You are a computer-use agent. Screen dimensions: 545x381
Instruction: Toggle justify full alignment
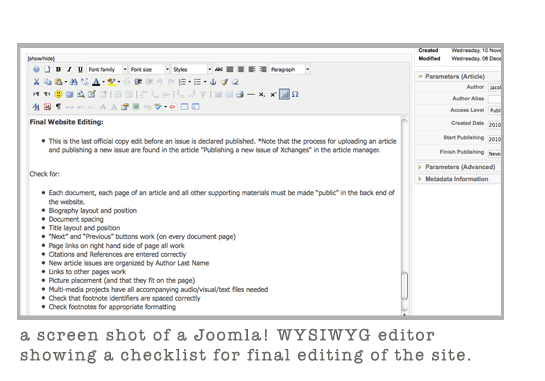pyautogui.click(x=230, y=70)
